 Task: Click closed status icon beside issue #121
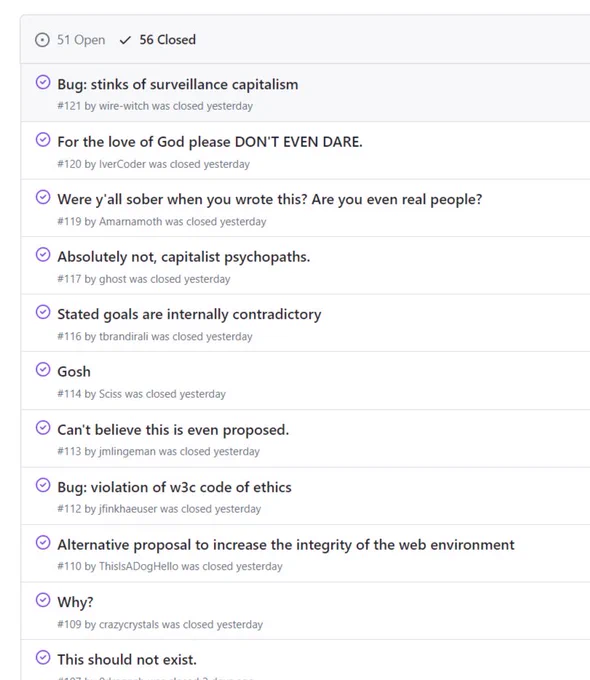tap(43, 82)
